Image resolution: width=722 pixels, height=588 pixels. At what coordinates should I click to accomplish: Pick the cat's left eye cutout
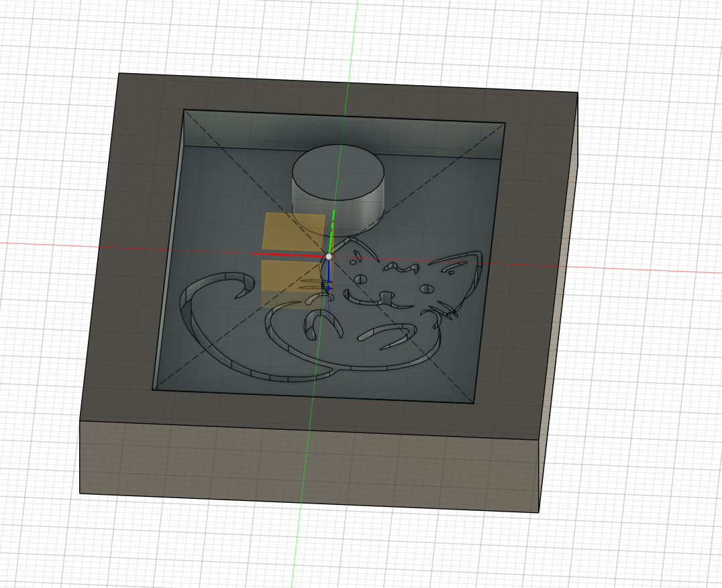(360, 278)
